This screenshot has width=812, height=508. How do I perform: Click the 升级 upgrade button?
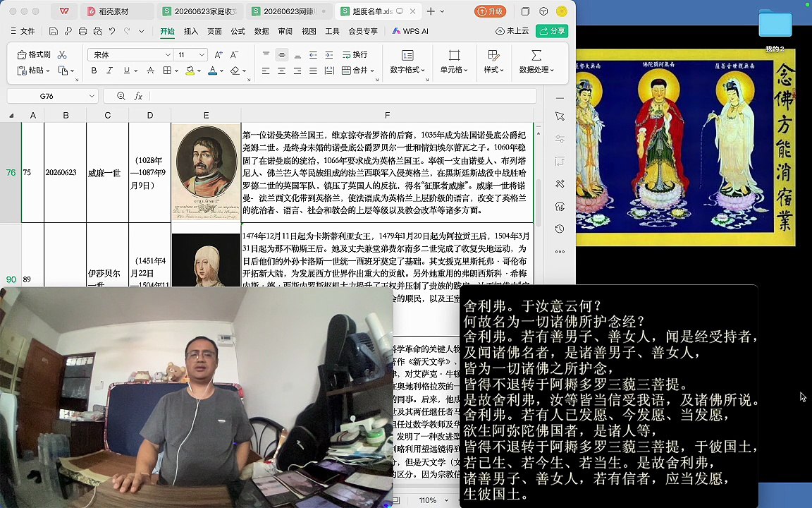click(490, 11)
